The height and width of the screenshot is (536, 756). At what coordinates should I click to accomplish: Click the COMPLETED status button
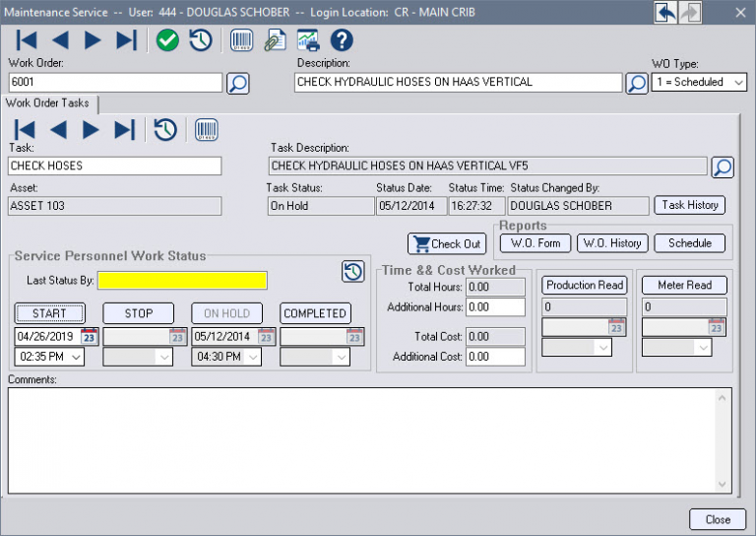point(315,313)
